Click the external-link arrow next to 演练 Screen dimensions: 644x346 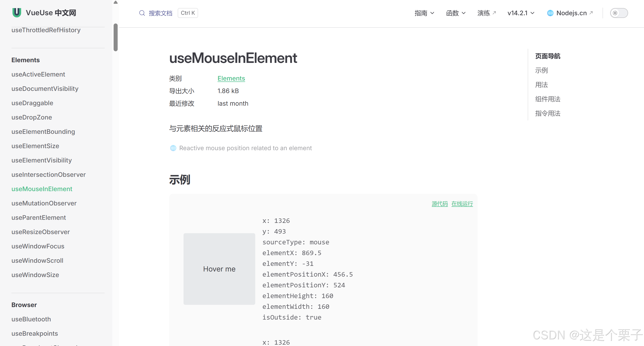[x=494, y=13]
